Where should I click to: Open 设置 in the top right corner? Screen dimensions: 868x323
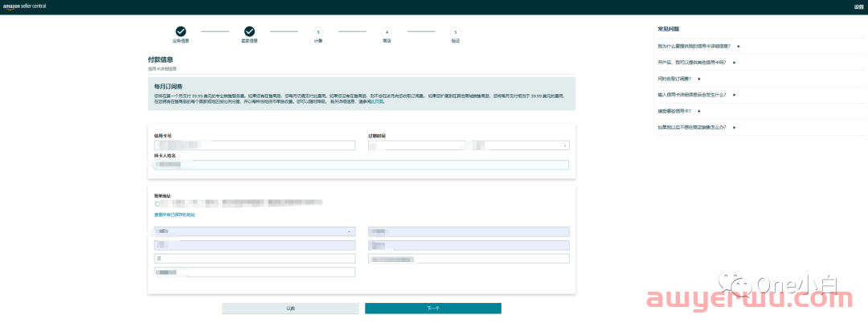pyautogui.click(x=858, y=6)
